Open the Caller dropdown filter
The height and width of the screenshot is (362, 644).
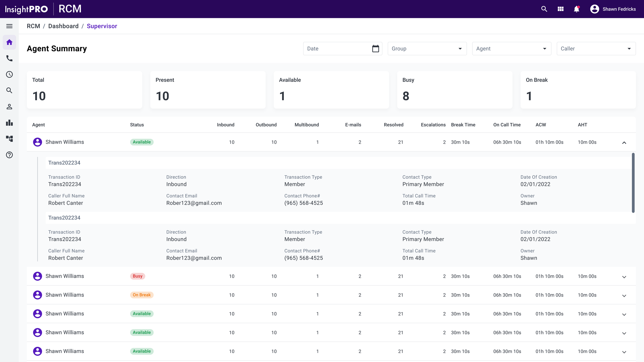point(596,49)
